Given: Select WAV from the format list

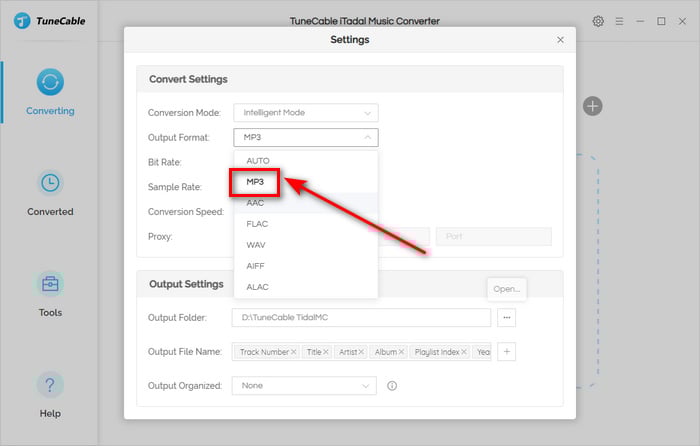Looking at the screenshot, I should point(306,245).
